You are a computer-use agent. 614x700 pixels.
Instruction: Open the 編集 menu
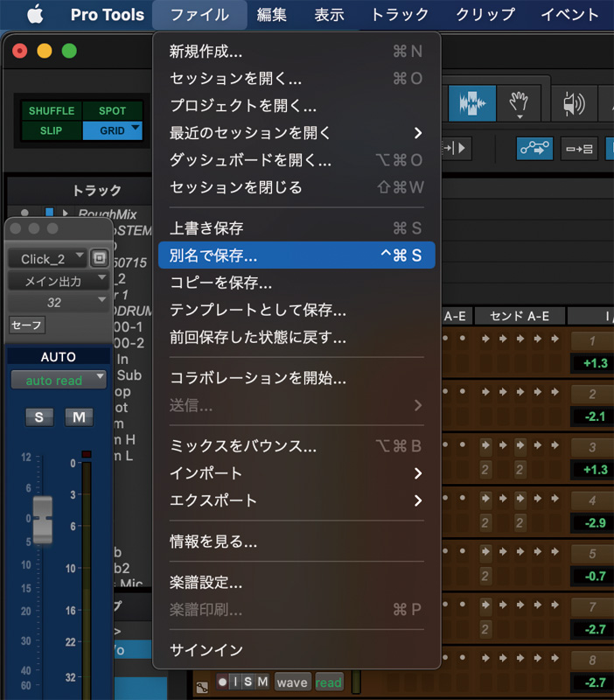(271, 15)
